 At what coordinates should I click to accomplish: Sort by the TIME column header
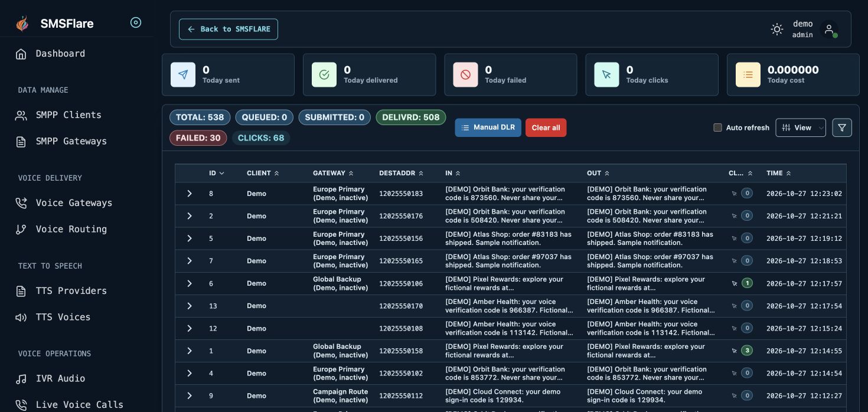click(x=778, y=174)
